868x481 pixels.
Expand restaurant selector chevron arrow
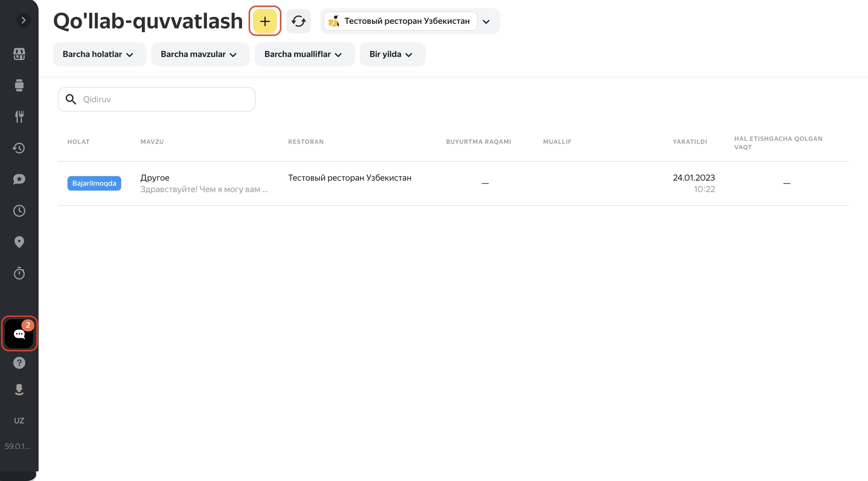pyautogui.click(x=486, y=22)
